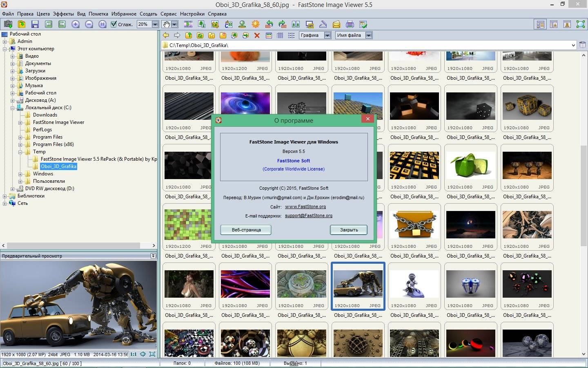
Task: Start a slideshow with the film strip icon
Action: point(188,24)
